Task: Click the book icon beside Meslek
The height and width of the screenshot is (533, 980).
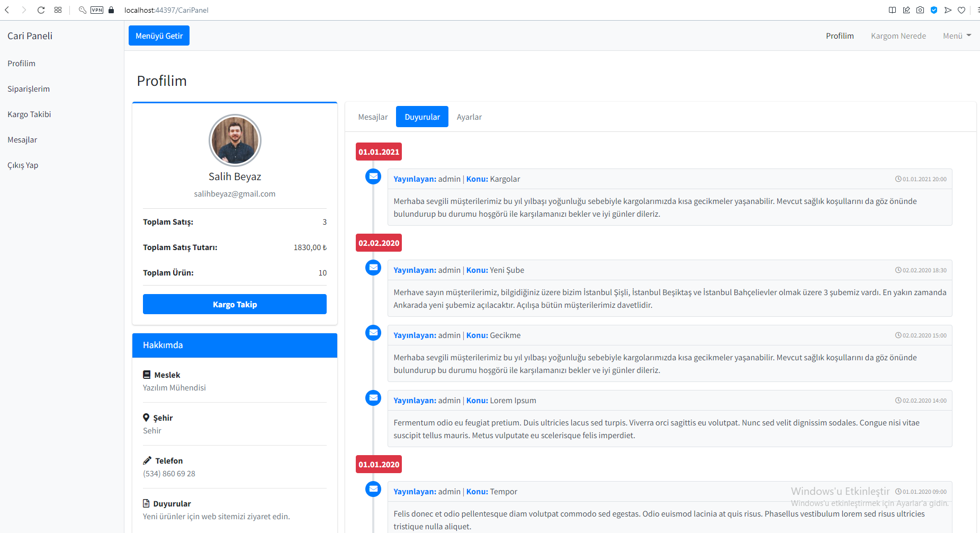Action: 147,375
